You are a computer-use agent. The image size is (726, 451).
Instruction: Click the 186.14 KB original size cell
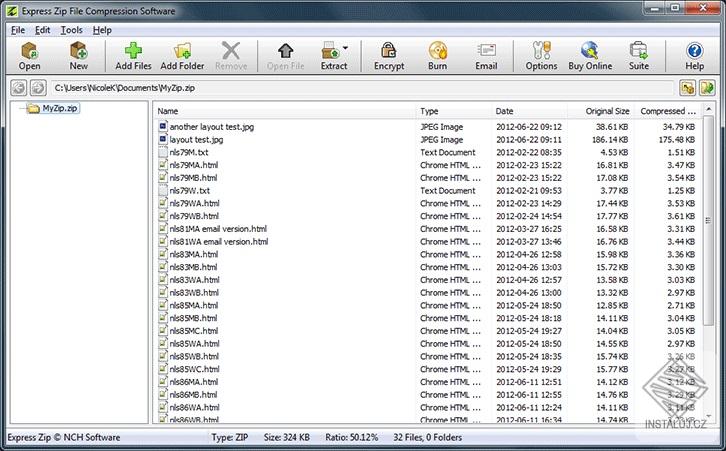click(610, 139)
